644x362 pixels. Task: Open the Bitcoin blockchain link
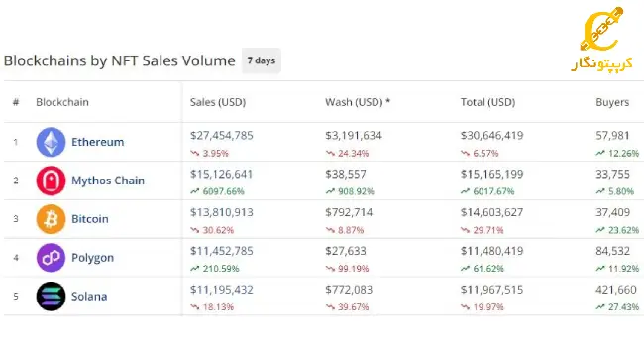click(90, 219)
